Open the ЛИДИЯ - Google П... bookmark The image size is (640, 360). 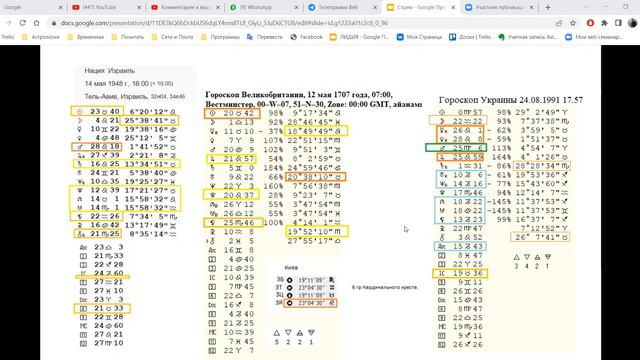360,37
